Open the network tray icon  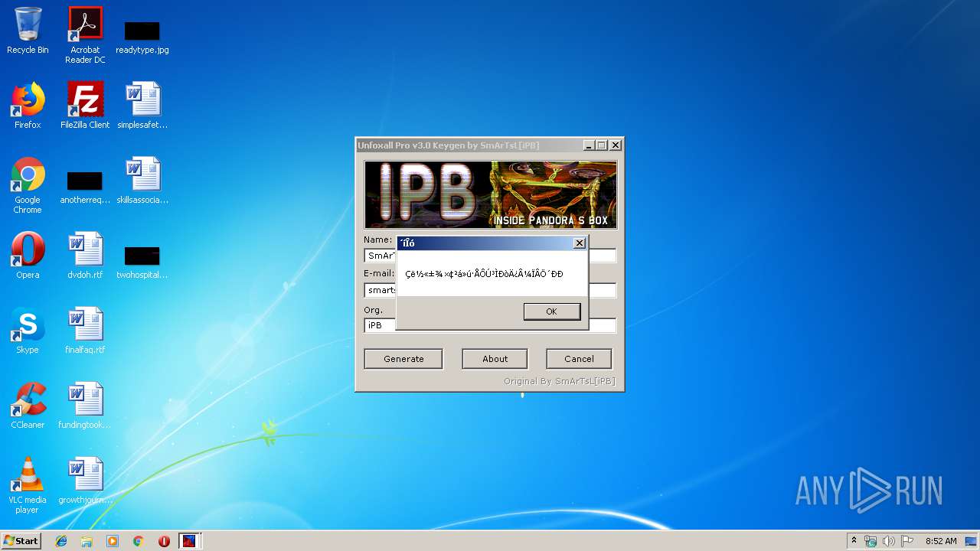click(x=871, y=541)
